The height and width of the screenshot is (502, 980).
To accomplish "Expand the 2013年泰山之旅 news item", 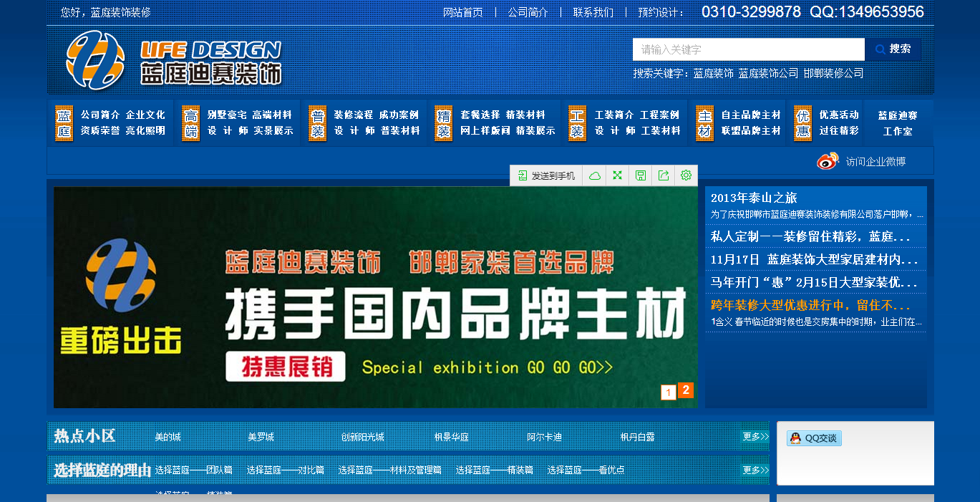I will pos(754,198).
